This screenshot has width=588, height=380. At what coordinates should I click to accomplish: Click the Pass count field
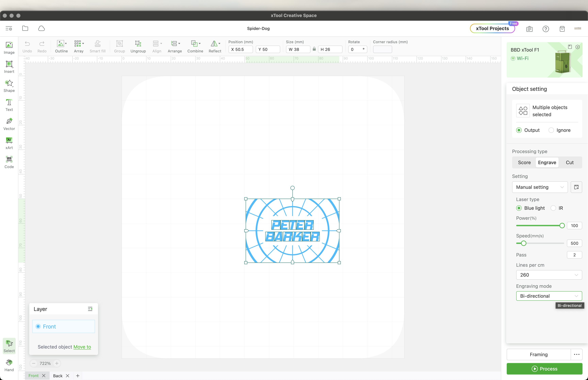click(x=574, y=255)
